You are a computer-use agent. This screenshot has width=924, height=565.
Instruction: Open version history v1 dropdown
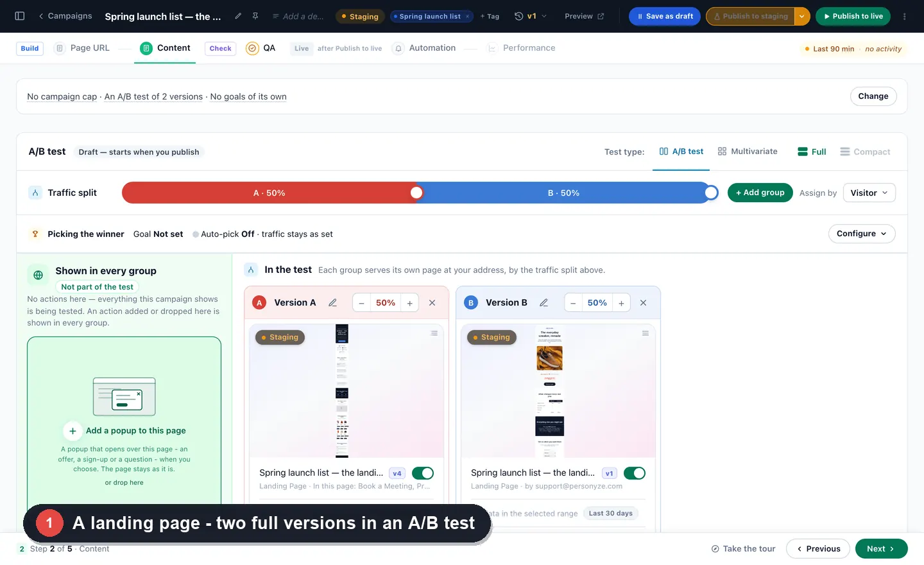click(x=531, y=16)
